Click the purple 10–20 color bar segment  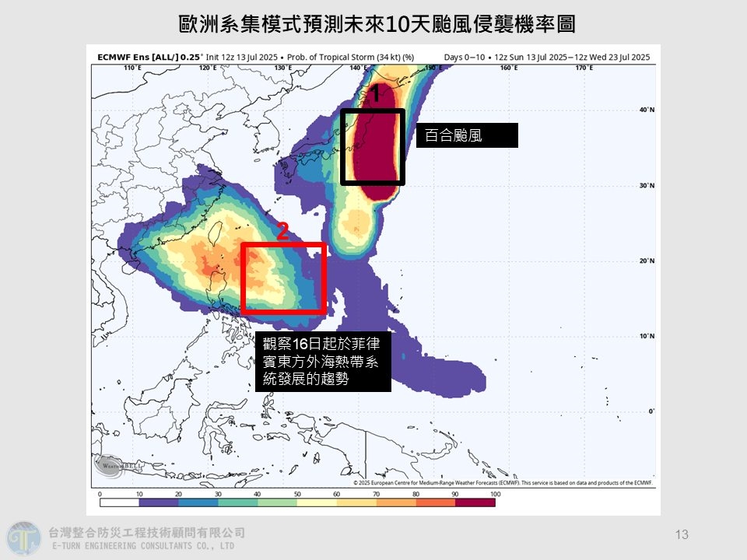click(158, 503)
